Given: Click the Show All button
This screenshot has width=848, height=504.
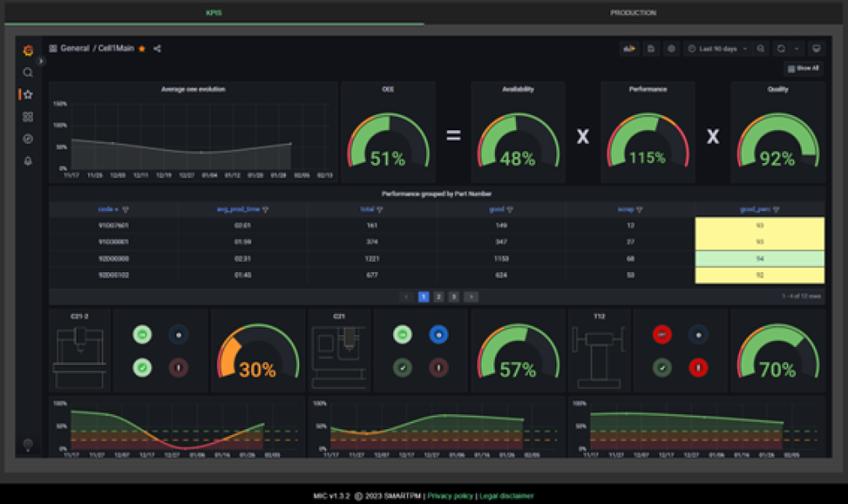Looking at the screenshot, I should point(803,68).
